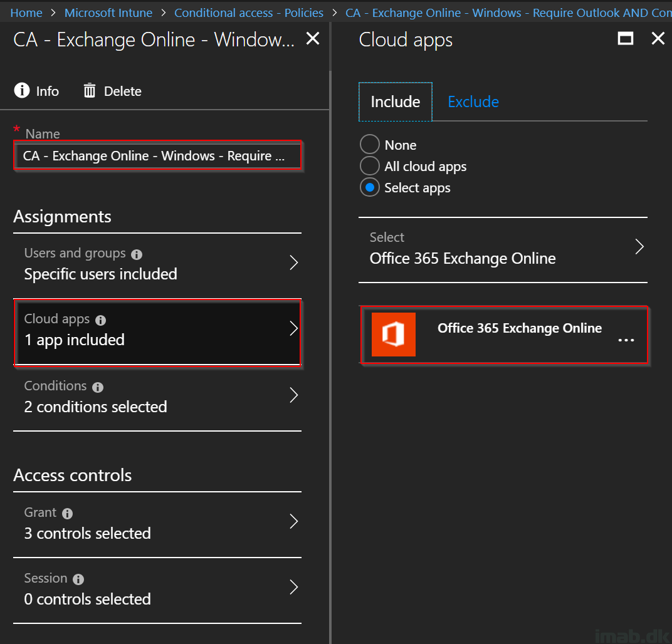672x644 pixels.
Task: Click '0 controls selected' text
Action: (x=87, y=599)
